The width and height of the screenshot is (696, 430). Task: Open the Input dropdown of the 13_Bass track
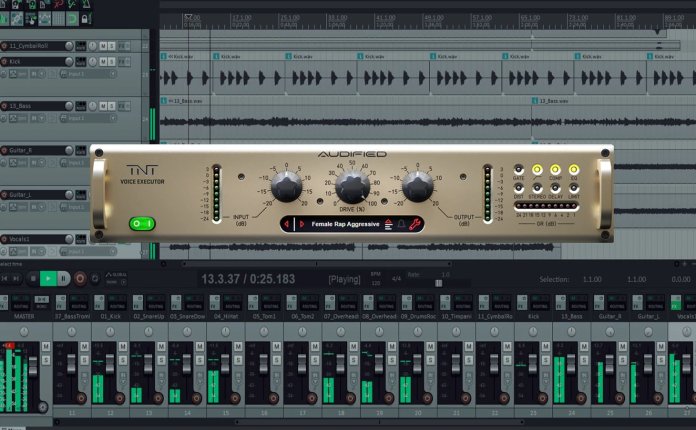tap(89, 118)
